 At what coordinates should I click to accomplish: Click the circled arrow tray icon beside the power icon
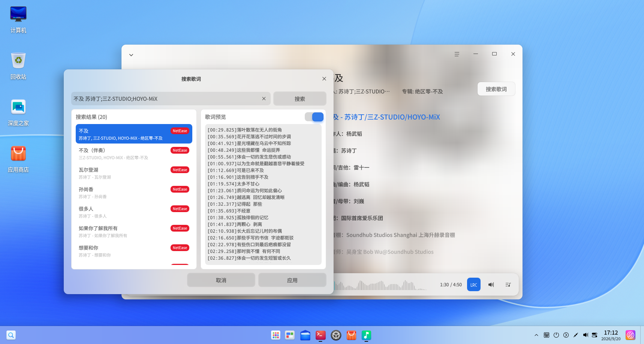566,335
